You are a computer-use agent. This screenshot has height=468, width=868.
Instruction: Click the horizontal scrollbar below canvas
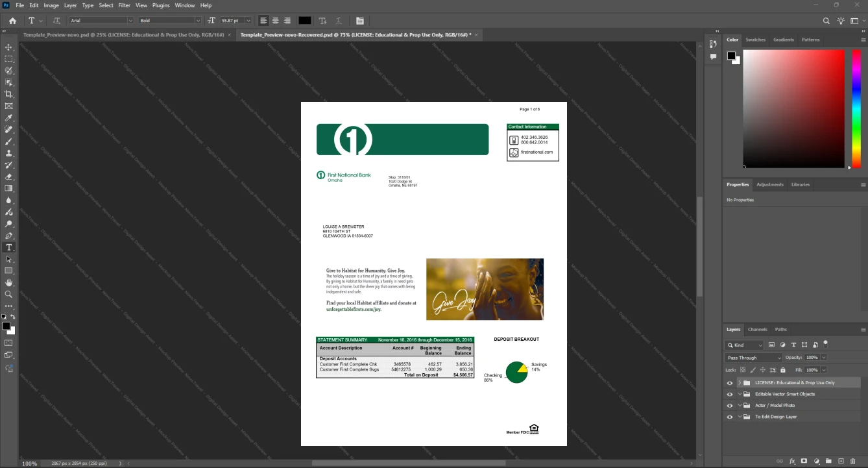[409, 463]
